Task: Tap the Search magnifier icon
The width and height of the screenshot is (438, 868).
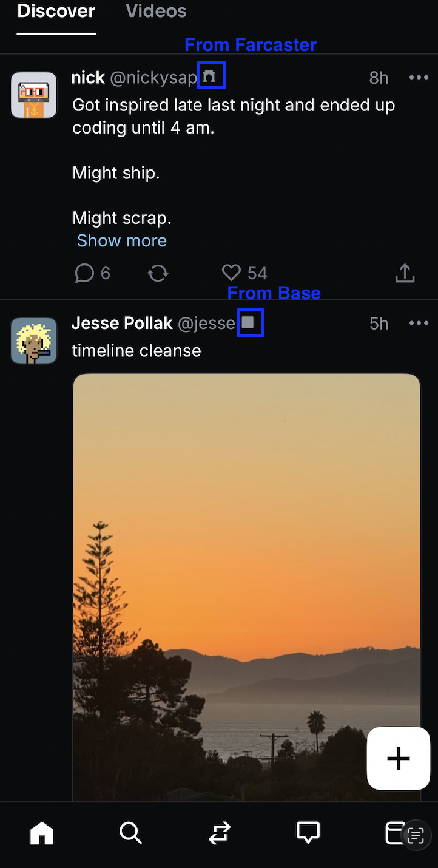Action: (130, 833)
